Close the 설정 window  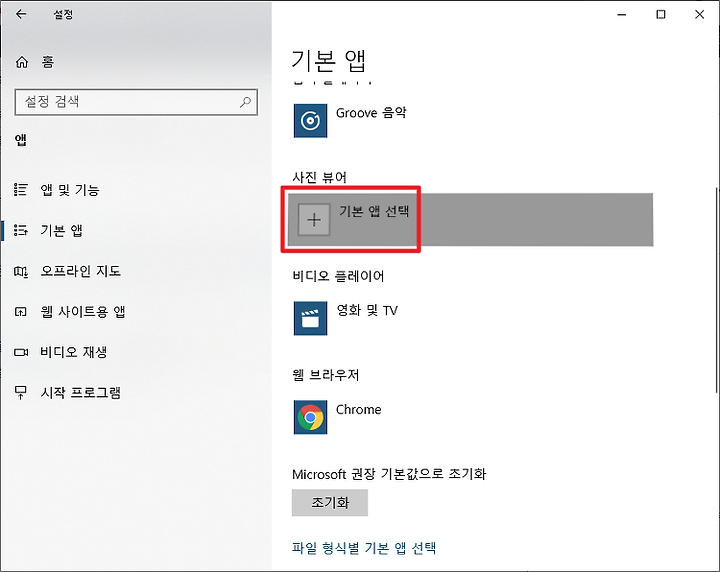click(699, 15)
